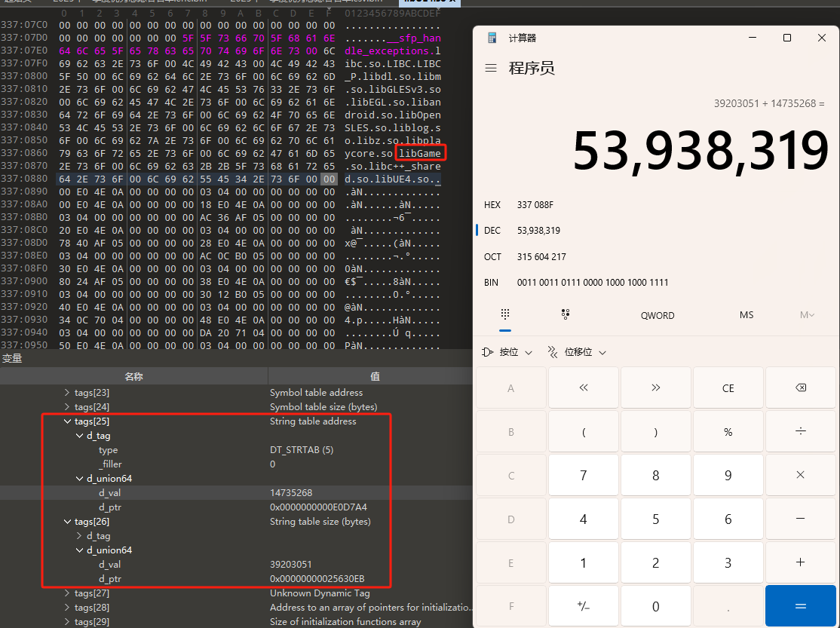
Task: Toggle the QWORD data size button
Action: coord(658,315)
